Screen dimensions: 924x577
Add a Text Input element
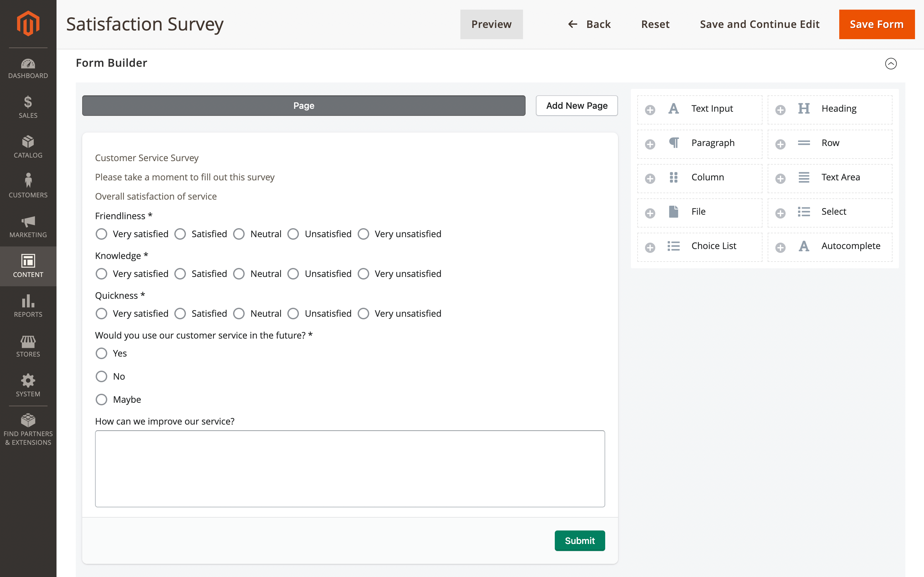click(699, 109)
